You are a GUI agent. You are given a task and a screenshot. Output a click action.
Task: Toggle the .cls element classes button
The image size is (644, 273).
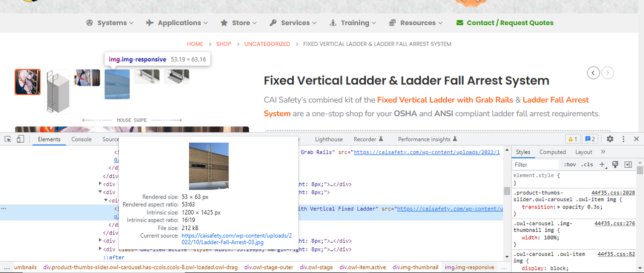587,165
